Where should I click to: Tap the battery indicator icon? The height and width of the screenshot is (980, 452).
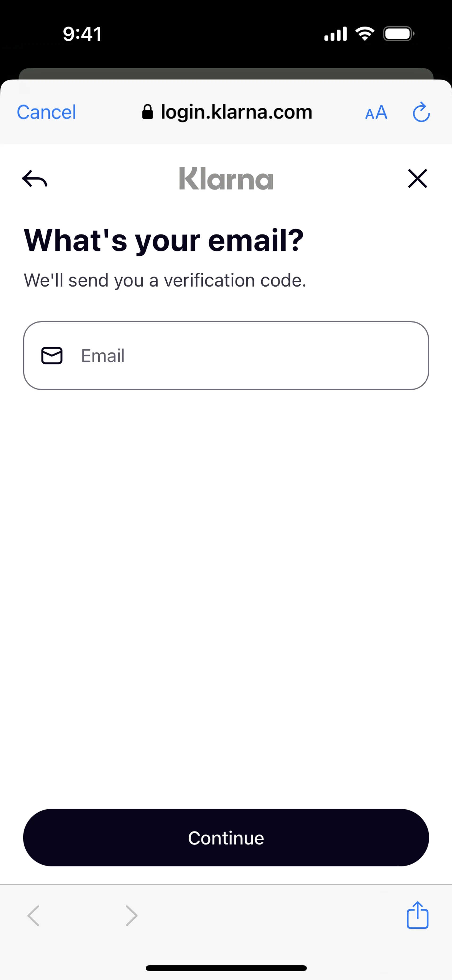point(398,34)
